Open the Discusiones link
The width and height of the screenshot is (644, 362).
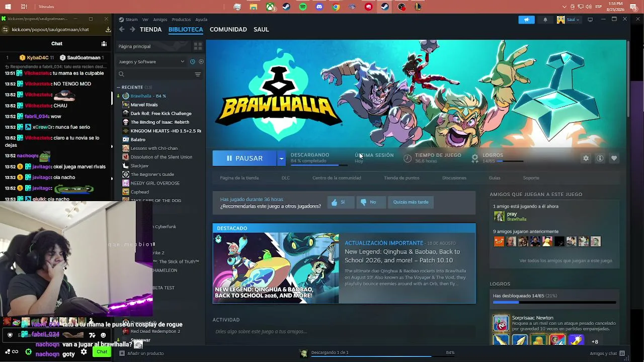pyautogui.click(x=454, y=178)
